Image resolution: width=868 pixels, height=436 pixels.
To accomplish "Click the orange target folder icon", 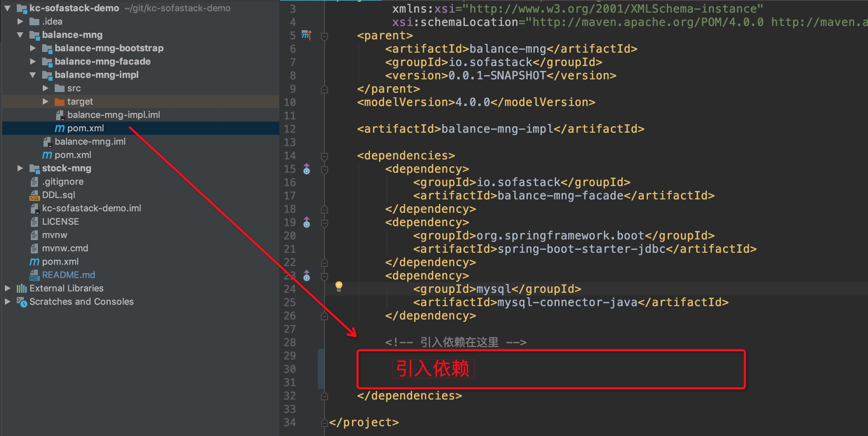I will (60, 102).
